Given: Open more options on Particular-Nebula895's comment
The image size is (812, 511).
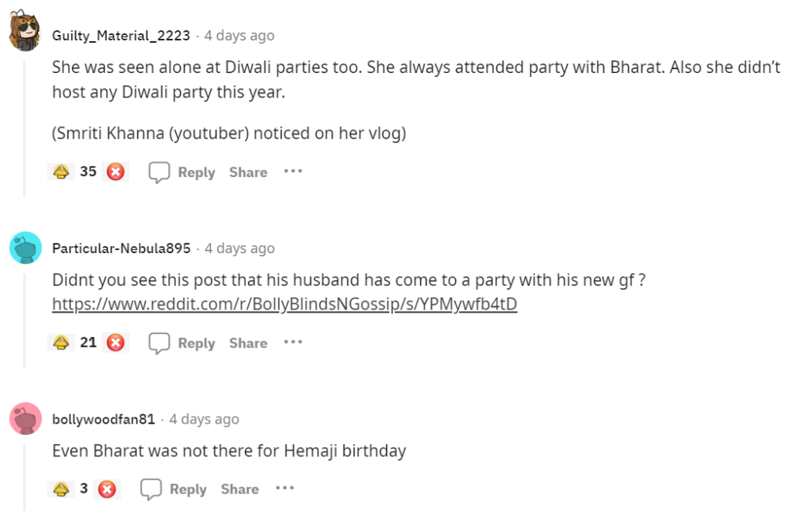Looking at the screenshot, I should pos(293,342).
